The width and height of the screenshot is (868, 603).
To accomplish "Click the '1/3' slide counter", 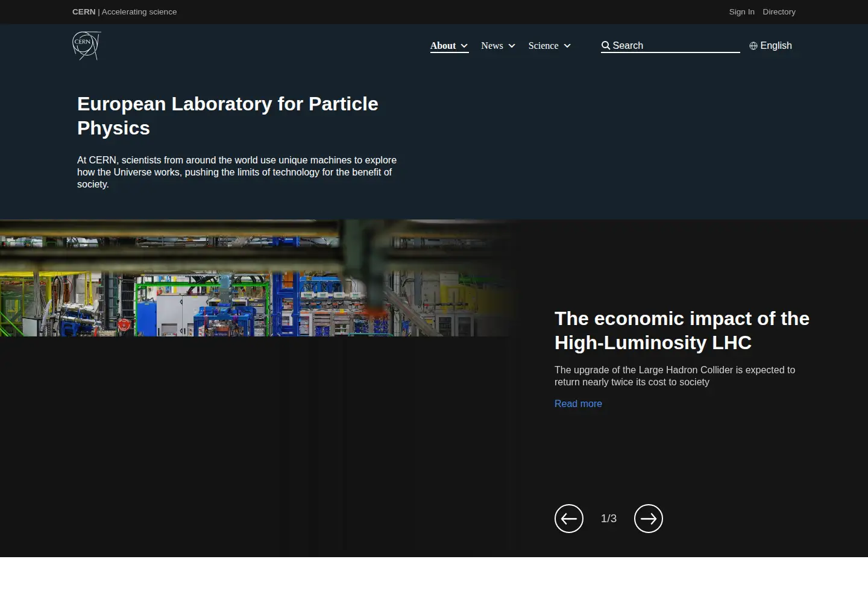I will (x=609, y=519).
